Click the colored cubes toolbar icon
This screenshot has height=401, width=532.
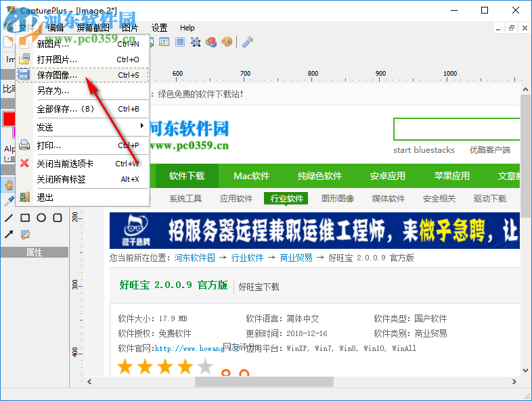pos(211,42)
